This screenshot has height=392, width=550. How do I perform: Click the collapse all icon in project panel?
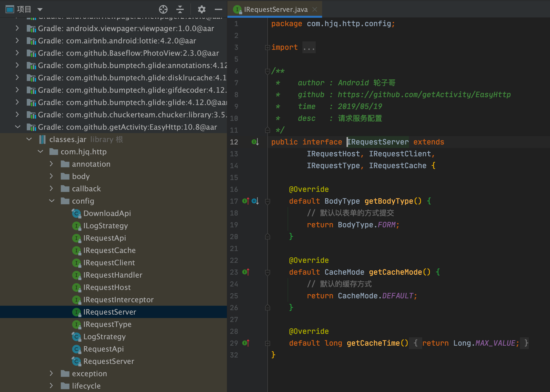tap(180, 9)
